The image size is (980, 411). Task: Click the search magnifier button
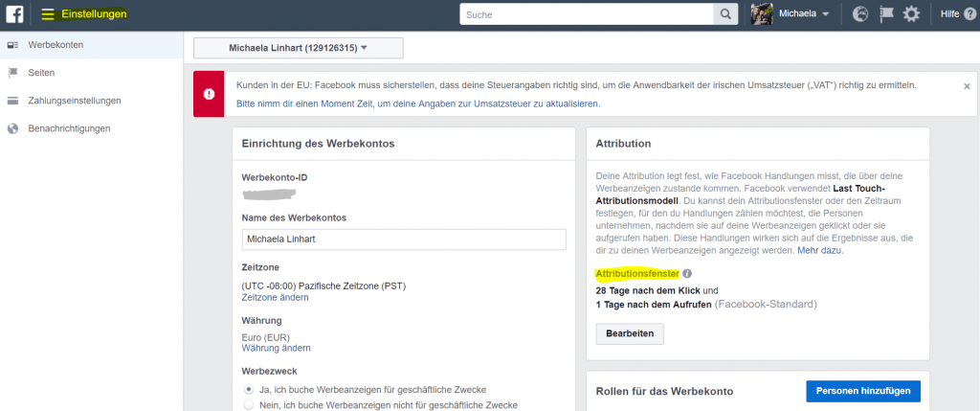(725, 13)
